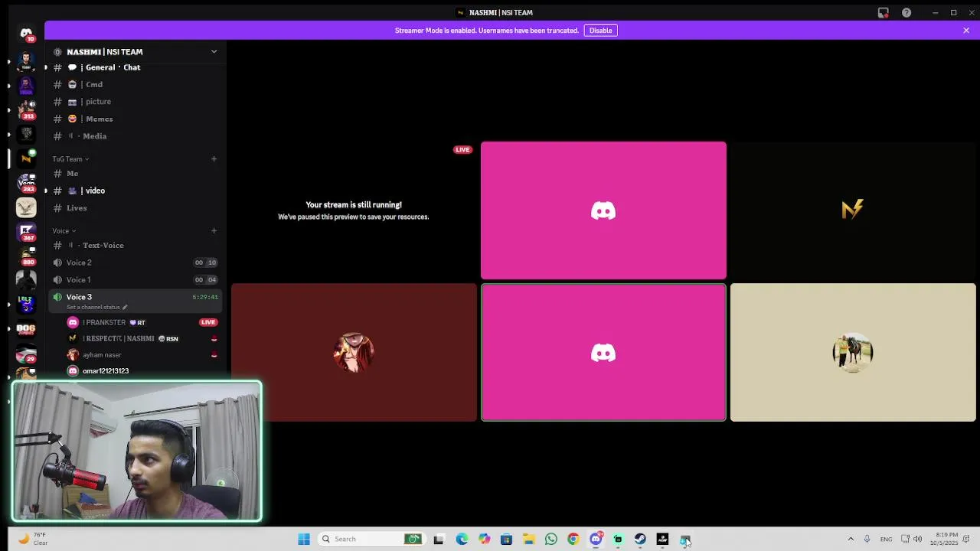Open File Explorer from taskbar
980x551 pixels.
528,540
